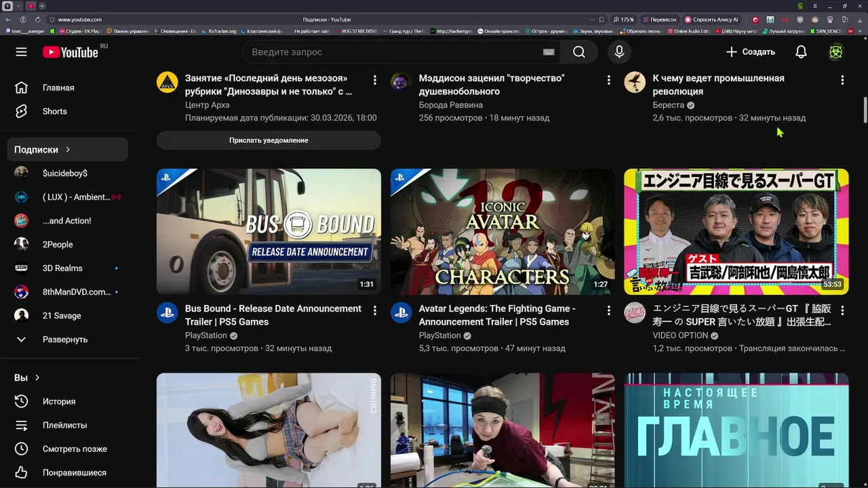Open the RuTracker.org bookmark

(218, 31)
